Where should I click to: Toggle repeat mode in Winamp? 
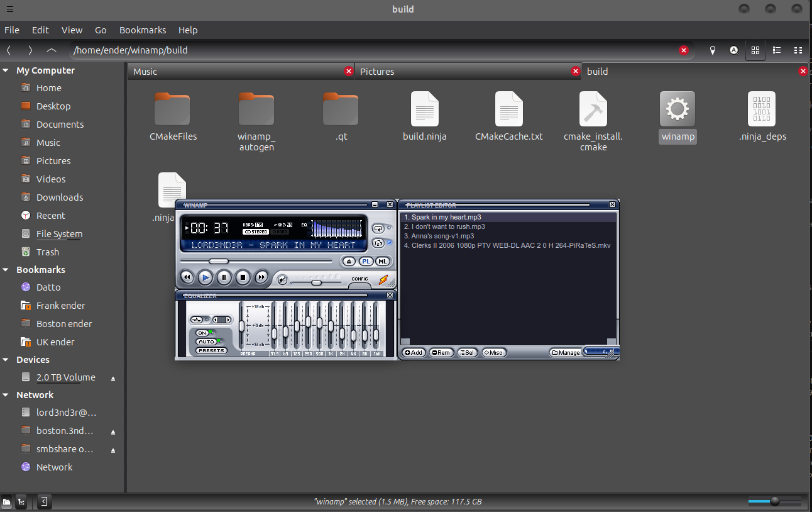378,228
